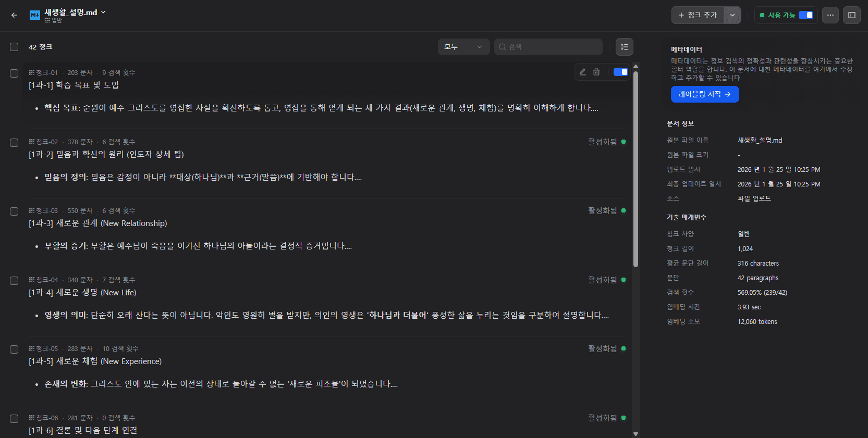The image size is (868, 438).
Task: Check the select all 42 청크 checkbox
Action: pyautogui.click(x=14, y=47)
